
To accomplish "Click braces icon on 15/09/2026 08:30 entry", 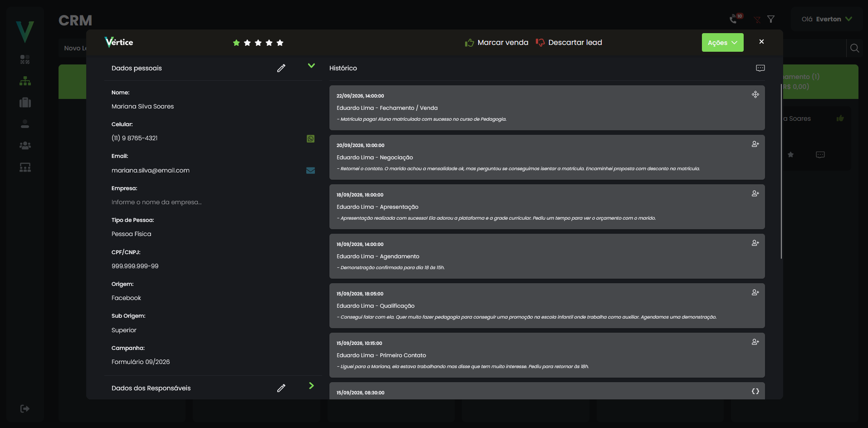I will [x=755, y=391].
